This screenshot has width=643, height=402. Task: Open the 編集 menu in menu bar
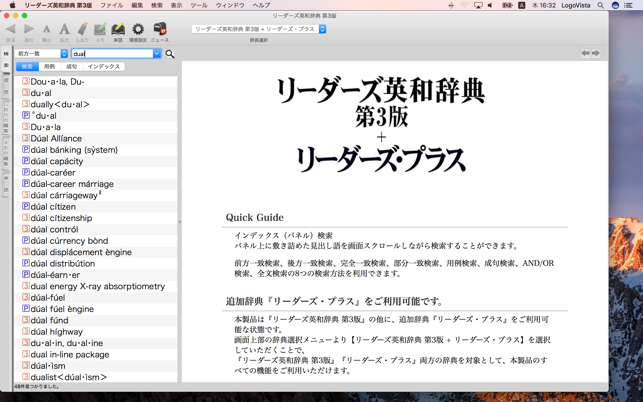[x=137, y=5]
